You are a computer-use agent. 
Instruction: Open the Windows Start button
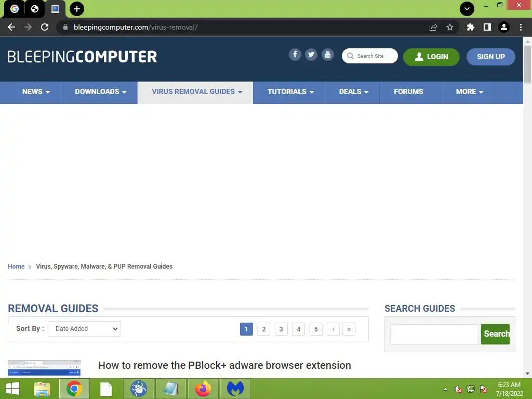tap(12, 389)
